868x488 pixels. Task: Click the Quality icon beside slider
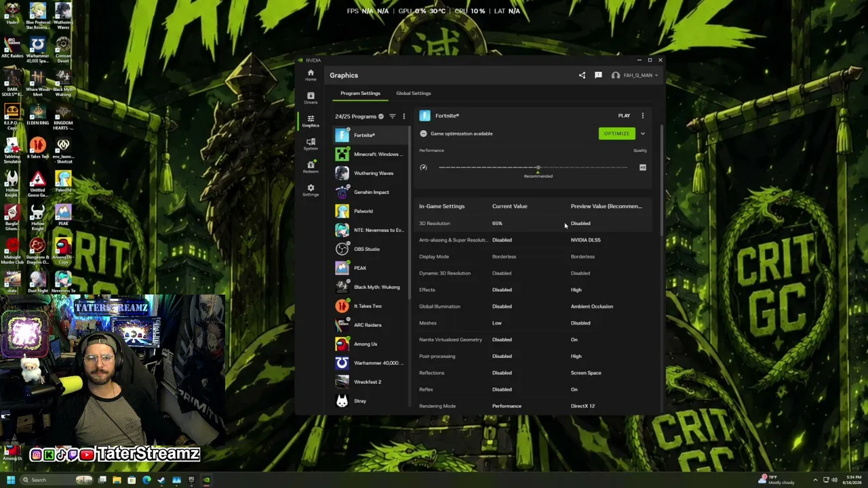[x=642, y=167]
